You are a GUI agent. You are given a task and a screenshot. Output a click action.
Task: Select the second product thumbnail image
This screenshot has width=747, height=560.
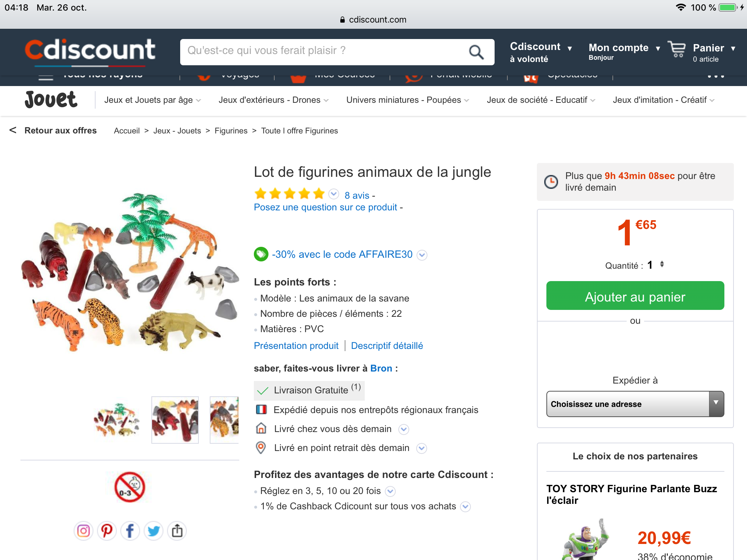[175, 420]
